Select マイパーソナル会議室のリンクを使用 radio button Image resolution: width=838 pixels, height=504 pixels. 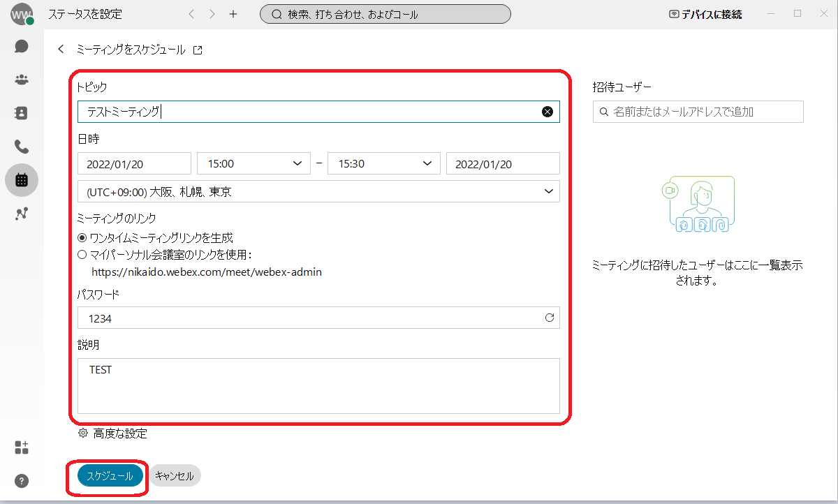coord(82,255)
